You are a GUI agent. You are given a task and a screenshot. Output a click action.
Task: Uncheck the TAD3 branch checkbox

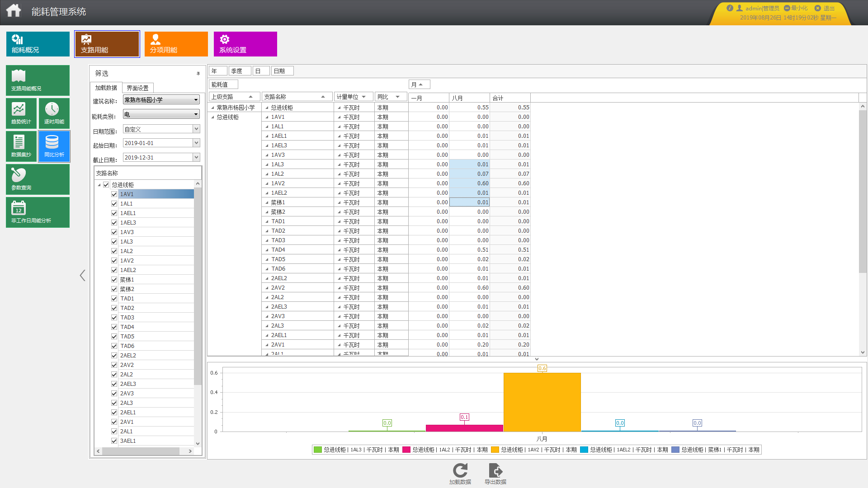(114, 318)
